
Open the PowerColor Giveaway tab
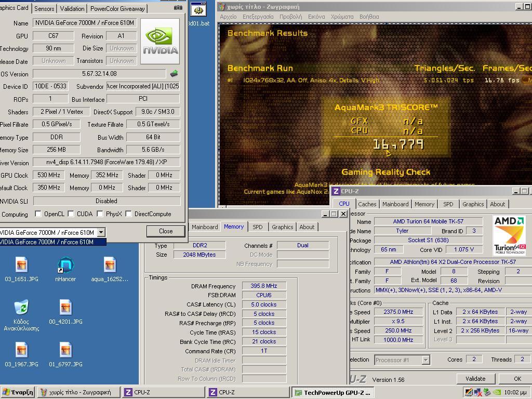(117, 8)
